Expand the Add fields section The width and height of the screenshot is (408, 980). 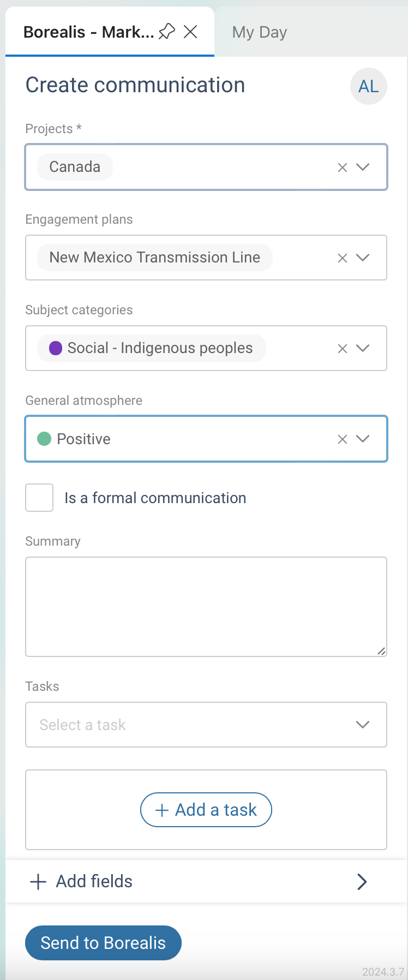(362, 881)
